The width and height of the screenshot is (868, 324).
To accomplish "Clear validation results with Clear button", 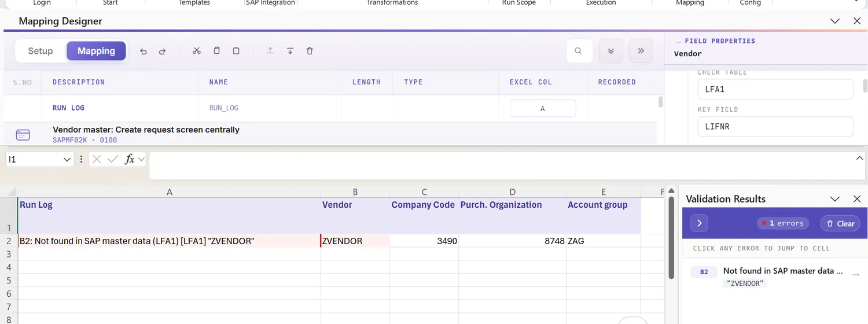I will pyautogui.click(x=841, y=223).
